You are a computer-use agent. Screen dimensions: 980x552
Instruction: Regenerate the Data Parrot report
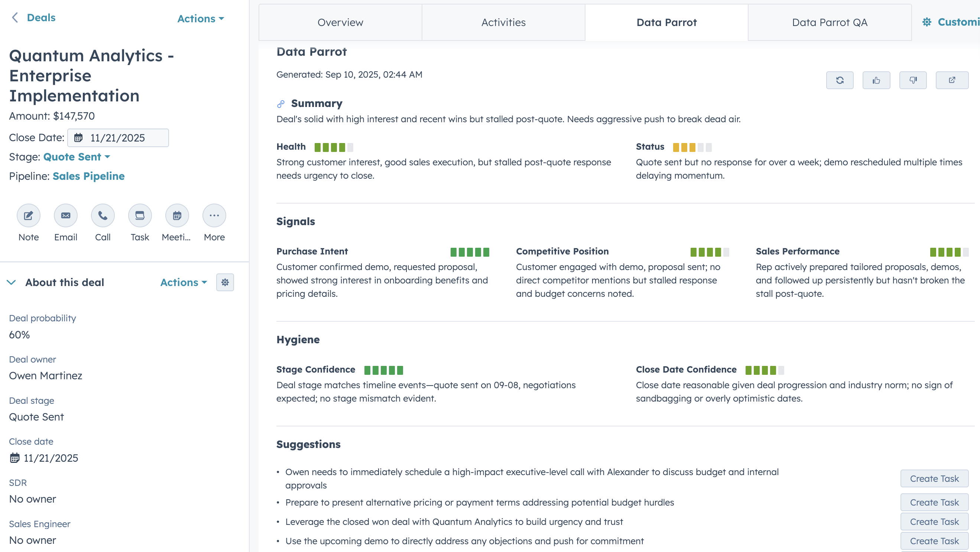click(x=840, y=80)
